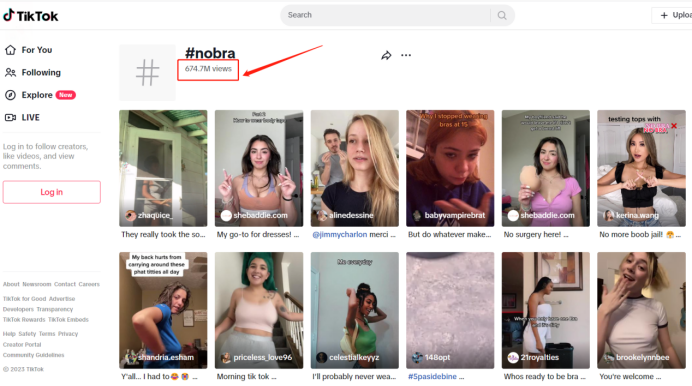
Task: Open the video by celestialkeyyz
Action: tap(354, 310)
